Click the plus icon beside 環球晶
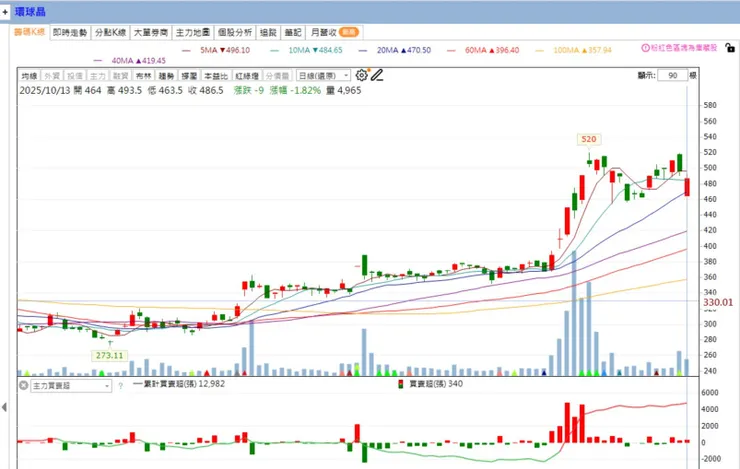This screenshot has width=740, height=469. coord(5,12)
